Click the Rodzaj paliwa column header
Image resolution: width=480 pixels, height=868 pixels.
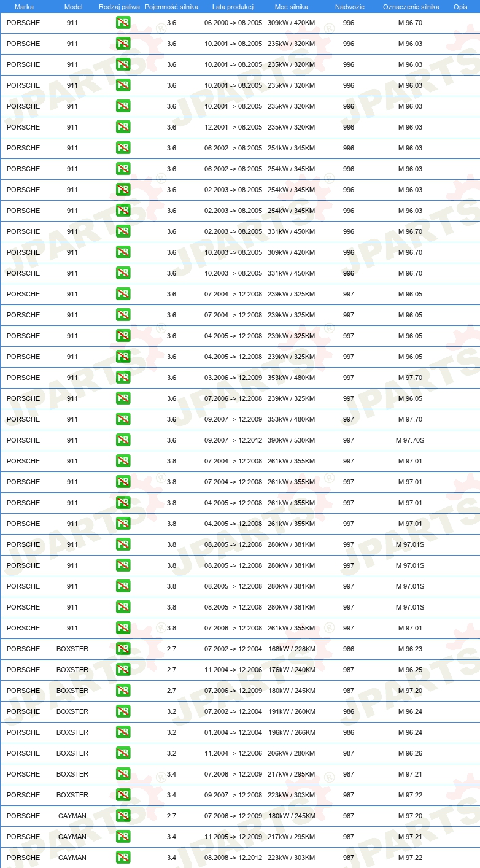119,7
